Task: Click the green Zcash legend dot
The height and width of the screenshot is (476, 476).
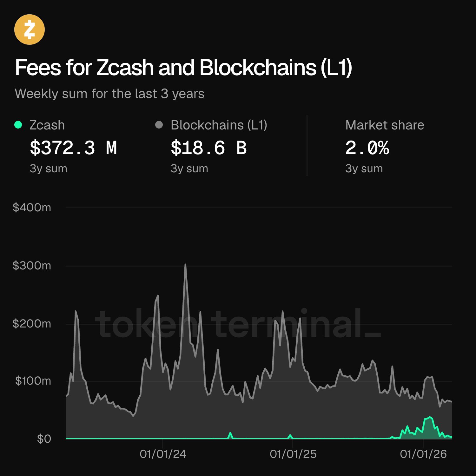Action: click(x=18, y=125)
